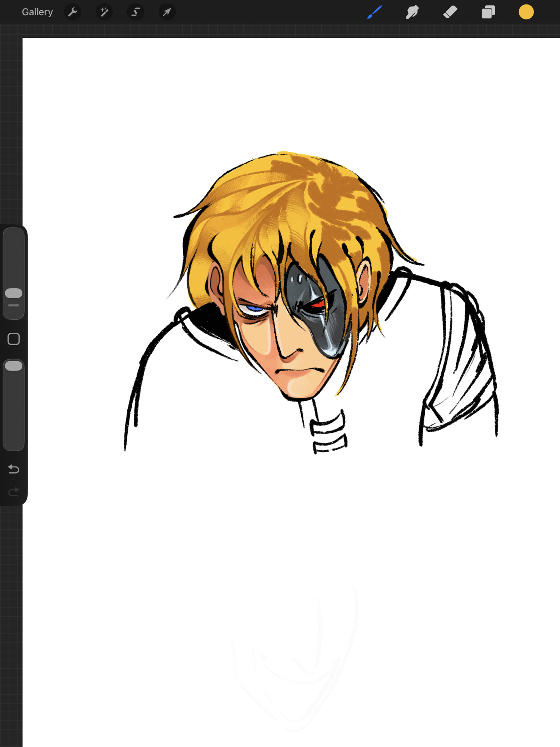This screenshot has height=747, width=560.
Task: Undo the last stroke
Action: tap(14, 469)
